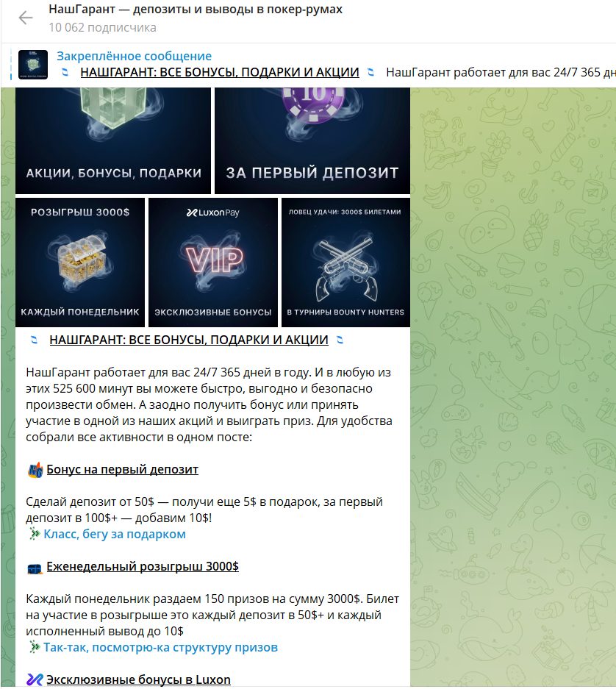Screen dimensions: 616x689
Task: Click the post heading link 'НАШГАРАНТ: ВСЕ БОНУСЫ, ПОДАРКИ И АКЦИИ'
Action: click(189, 340)
